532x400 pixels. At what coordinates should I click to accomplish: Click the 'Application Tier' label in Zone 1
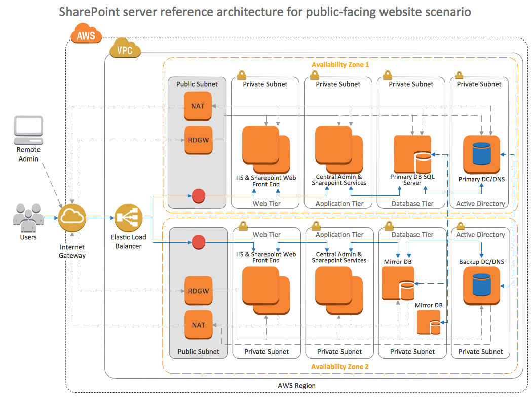(339, 204)
